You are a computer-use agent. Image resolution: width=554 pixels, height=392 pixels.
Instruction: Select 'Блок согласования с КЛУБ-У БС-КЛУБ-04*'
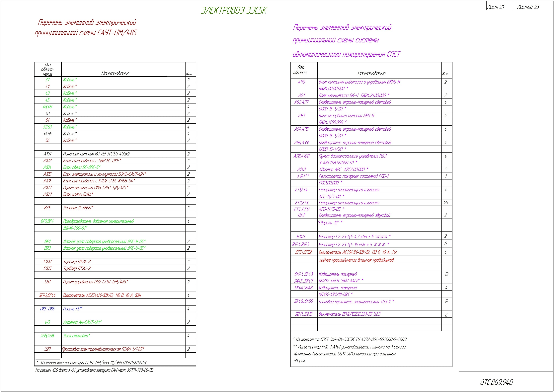(99, 181)
